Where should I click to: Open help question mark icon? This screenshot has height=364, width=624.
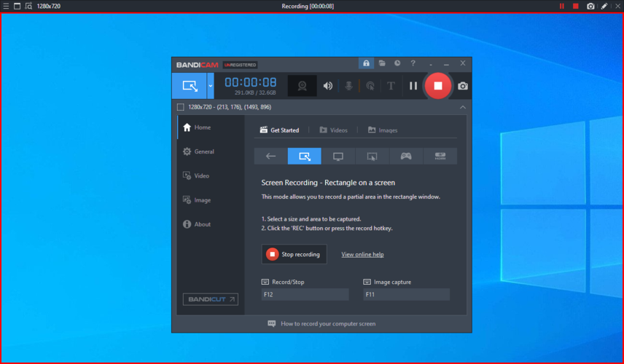[413, 63]
